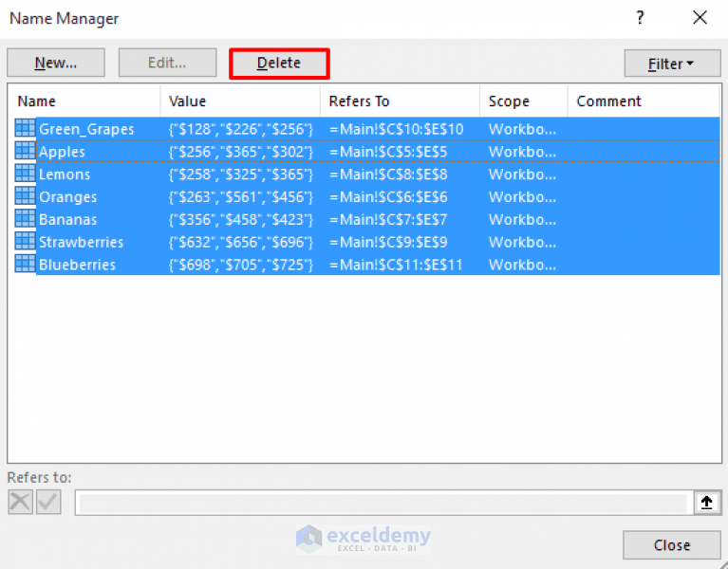Click the Help question mark icon

pos(640,18)
